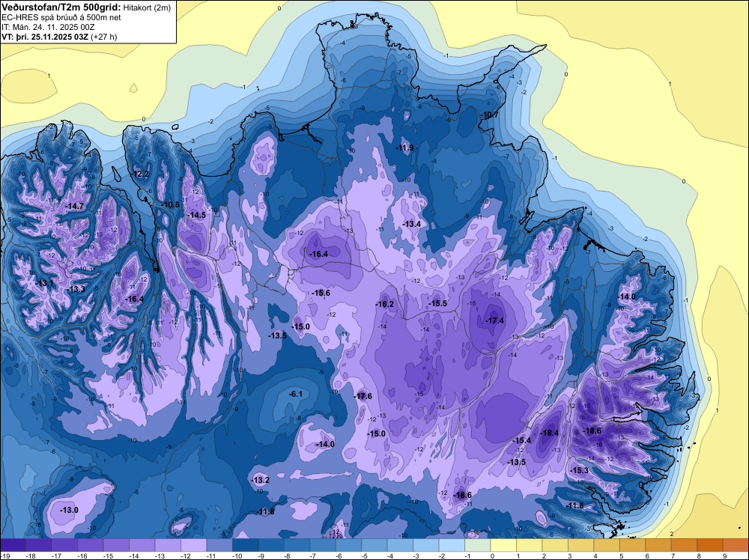Select the -2 legend color swatch
749x560 pixels.
pos(452,545)
